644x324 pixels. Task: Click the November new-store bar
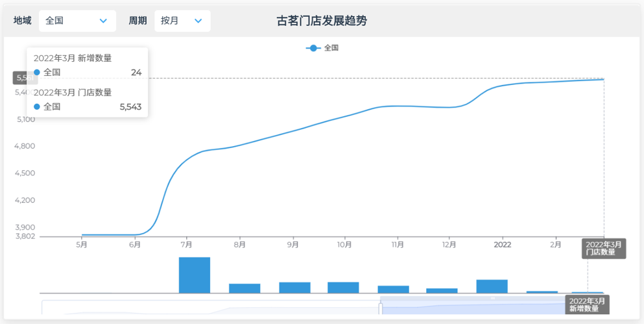(393, 289)
